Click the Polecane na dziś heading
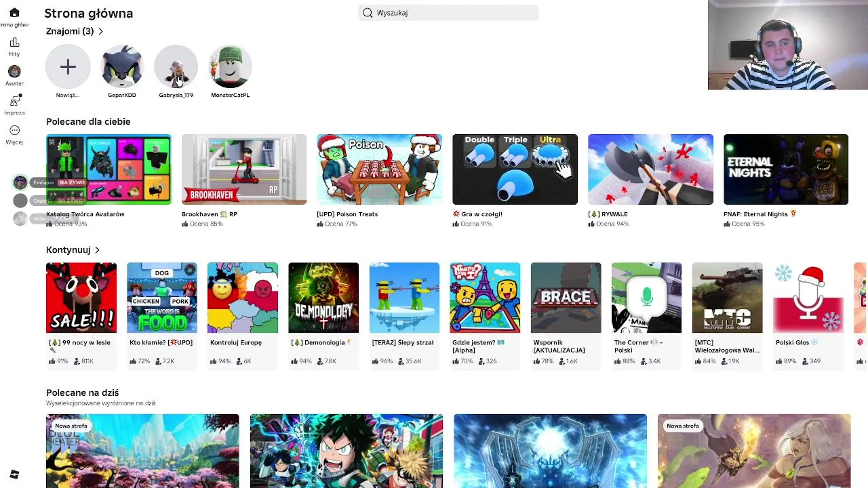Viewport: 868px width, 488px height. 83,392
